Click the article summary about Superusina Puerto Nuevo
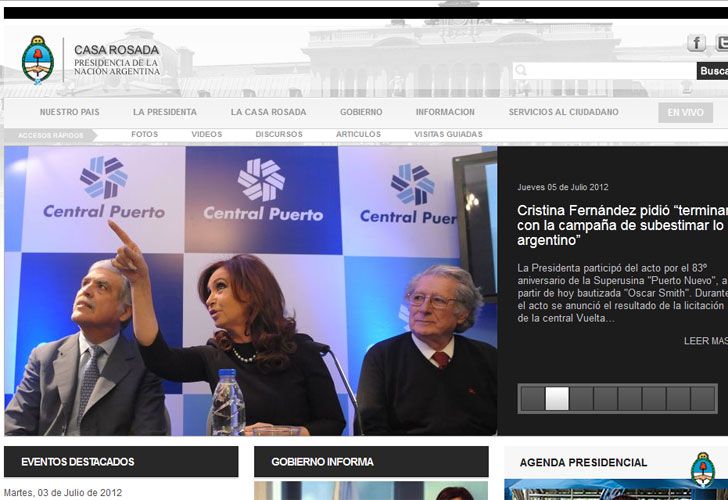728x500 pixels. 622,293
